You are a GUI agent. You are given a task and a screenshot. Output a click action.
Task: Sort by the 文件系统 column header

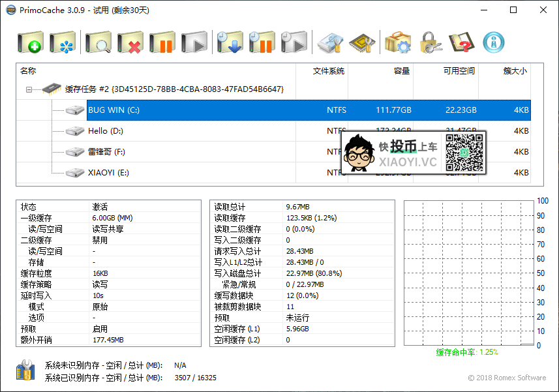coord(328,71)
